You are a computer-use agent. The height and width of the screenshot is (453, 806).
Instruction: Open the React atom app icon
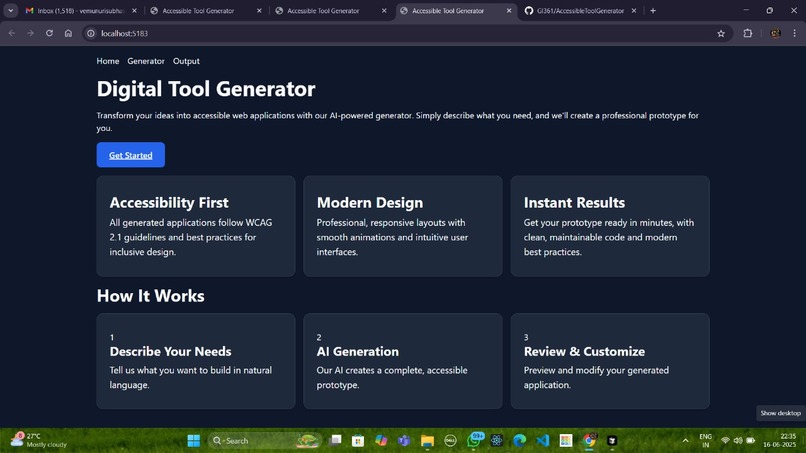pos(497,441)
